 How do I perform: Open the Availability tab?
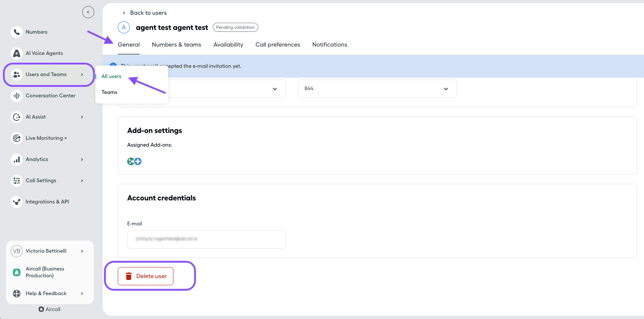(228, 45)
